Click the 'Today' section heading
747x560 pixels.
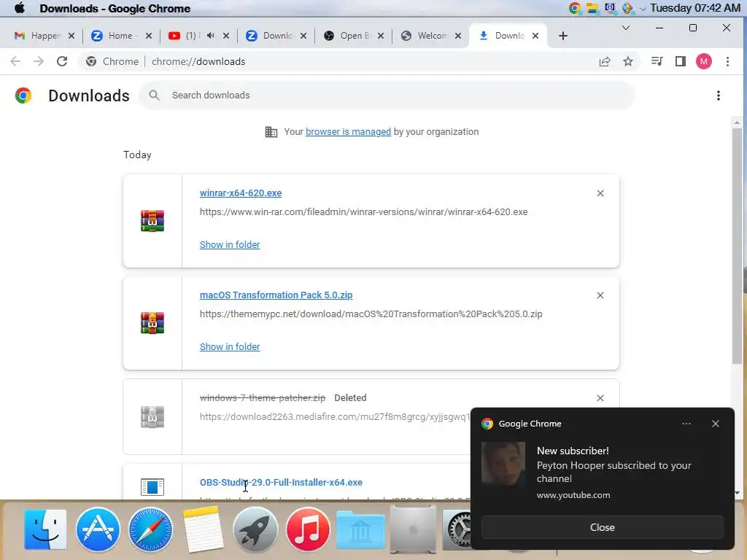pos(137,155)
